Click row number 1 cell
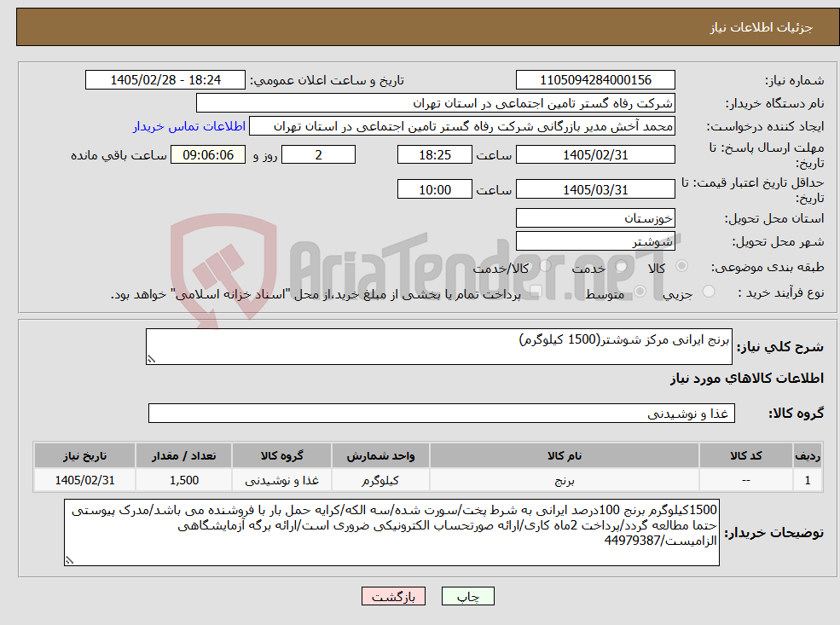840x625 pixels. (808, 480)
